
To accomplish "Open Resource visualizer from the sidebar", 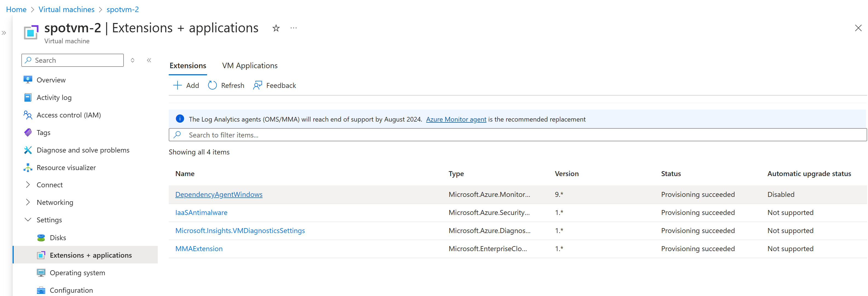I will pos(28,167).
